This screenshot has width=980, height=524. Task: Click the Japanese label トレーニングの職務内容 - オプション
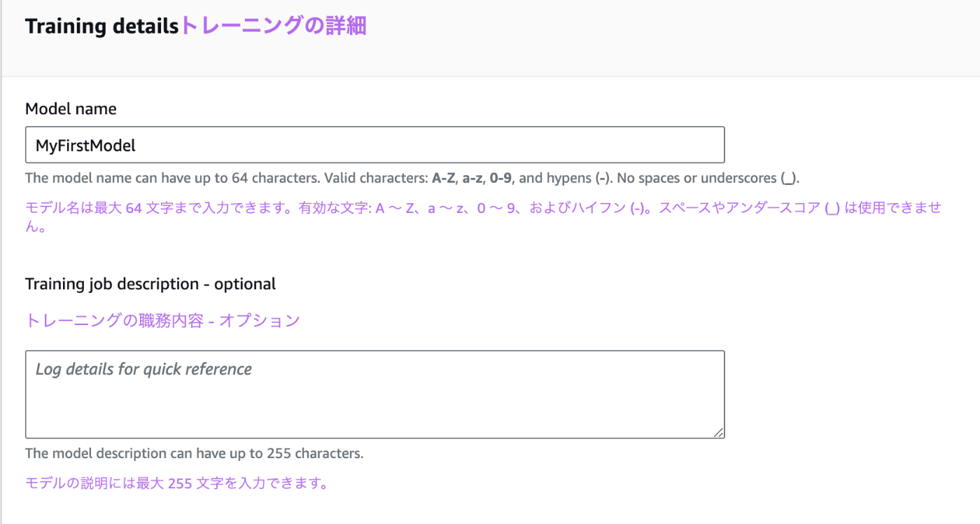point(162,320)
